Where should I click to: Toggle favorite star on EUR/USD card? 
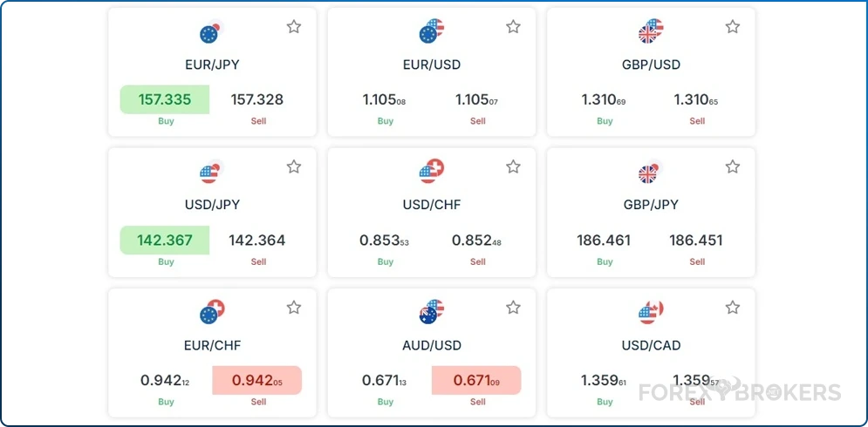[513, 27]
